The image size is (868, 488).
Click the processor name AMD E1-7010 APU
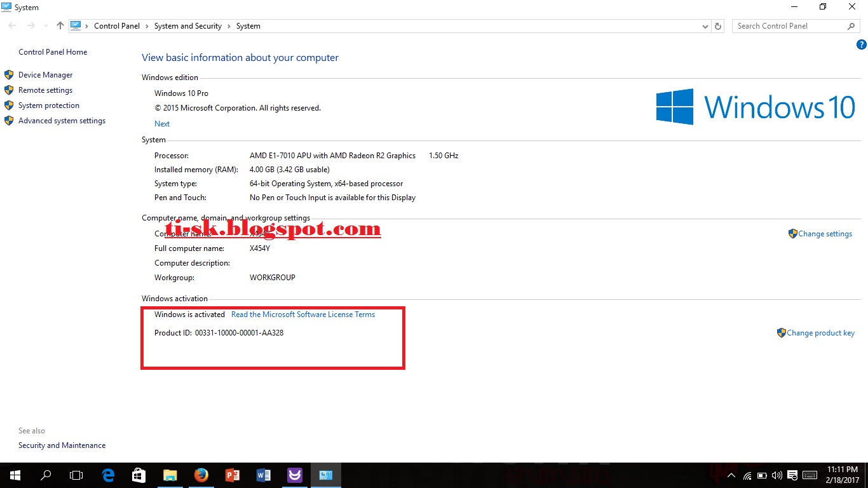click(332, 156)
